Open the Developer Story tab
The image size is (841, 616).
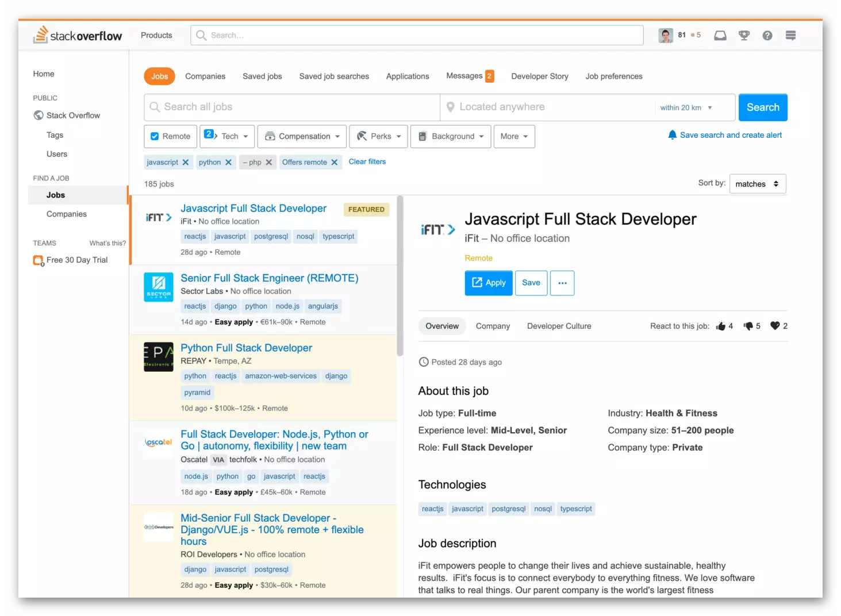pos(540,76)
